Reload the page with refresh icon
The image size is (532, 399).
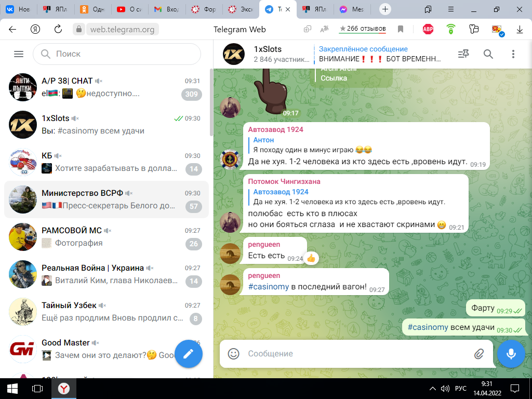tap(58, 29)
